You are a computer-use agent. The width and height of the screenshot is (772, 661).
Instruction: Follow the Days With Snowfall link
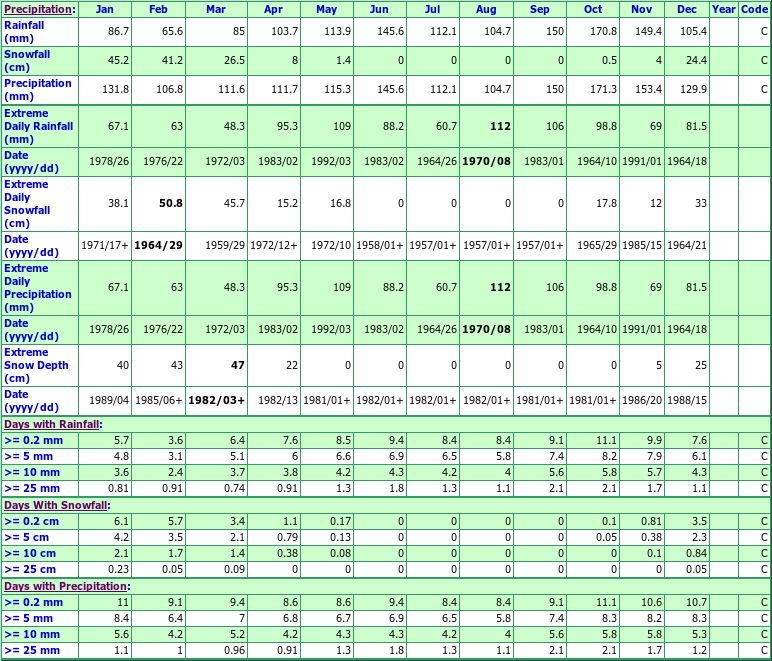54,505
